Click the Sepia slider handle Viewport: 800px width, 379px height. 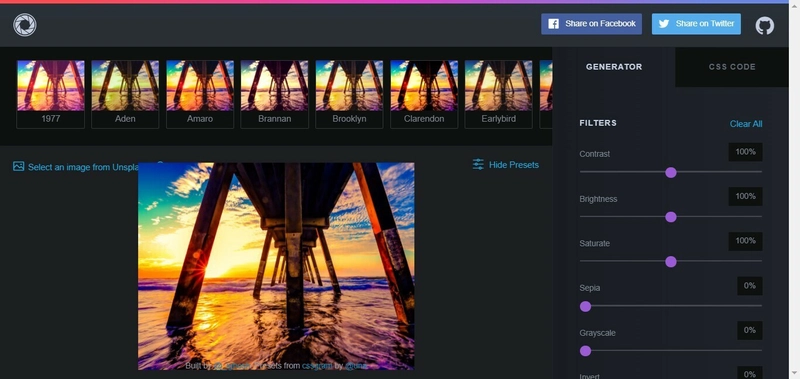coord(585,307)
